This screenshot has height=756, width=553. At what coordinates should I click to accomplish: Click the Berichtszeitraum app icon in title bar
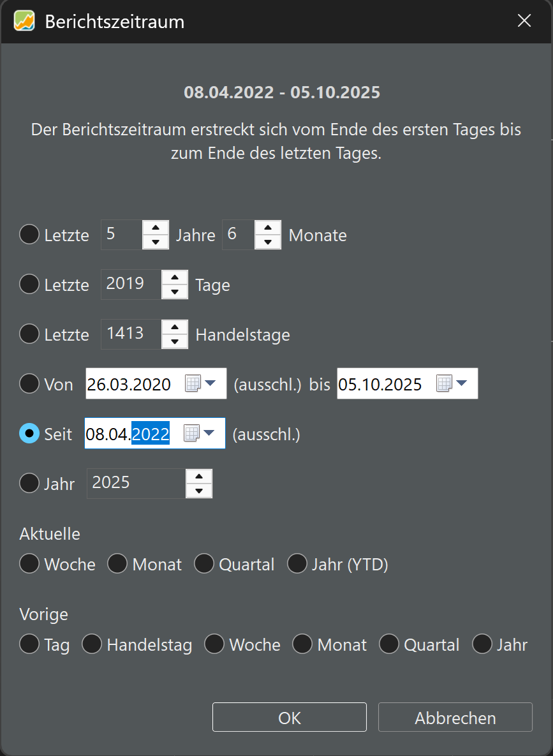click(x=24, y=22)
